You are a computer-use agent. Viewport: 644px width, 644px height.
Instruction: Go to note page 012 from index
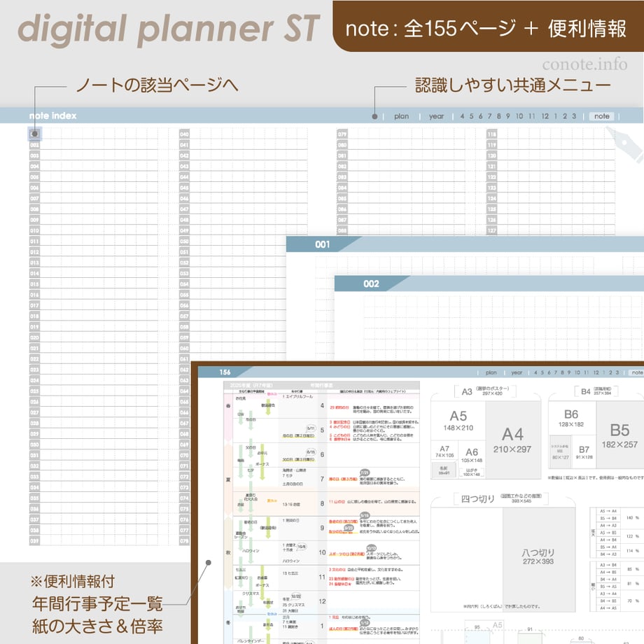pyautogui.click(x=34, y=252)
